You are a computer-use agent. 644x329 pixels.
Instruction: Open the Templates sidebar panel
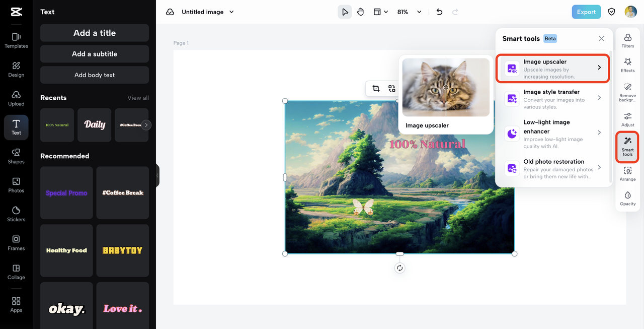click(x=16, y=40)
